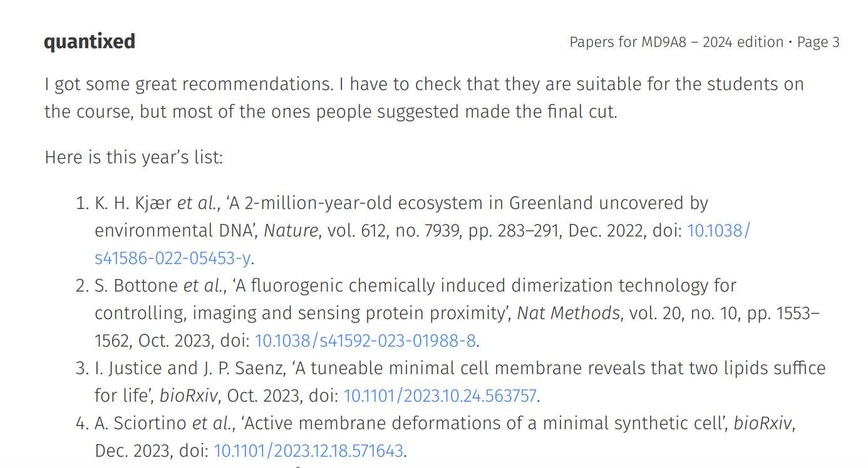Click 'bioRxiv' in the Sciortino reference
The height and width of the screenshot is (468, 868).
[x=762, y=423]
